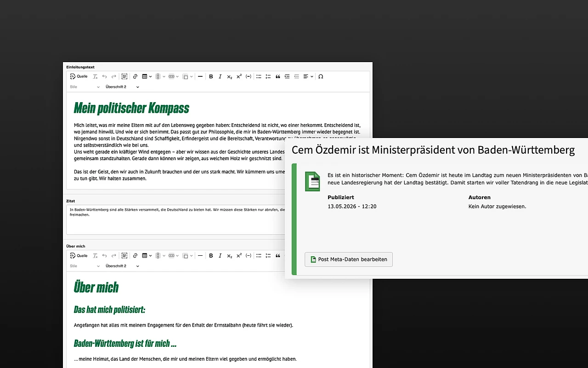
Task: Click remove formatting icon in Über mich toolbar
Action: tap(95, 255)
